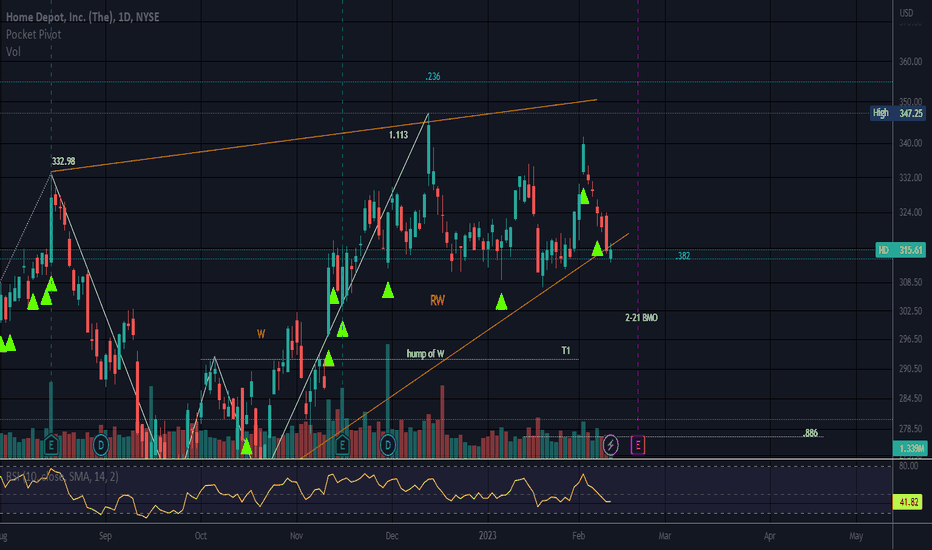Click the 80.00 RSI axis value
932x550 pixels.
click(908, 466)
